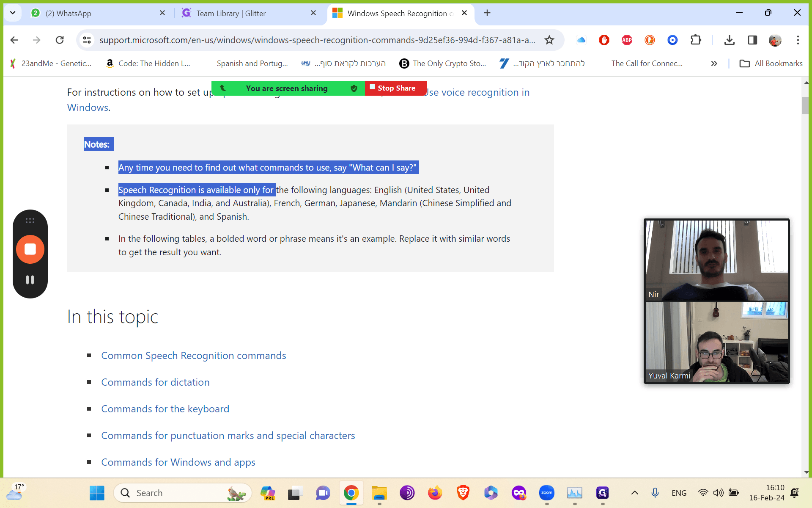
Task: Close the Team Library Glitter tab
Action: click(313, 13)
